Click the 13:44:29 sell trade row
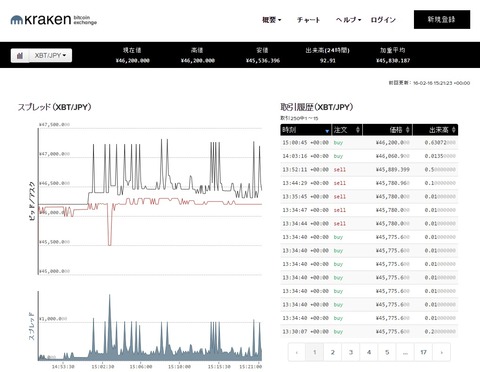Screen dimensions: 480x372 369,183
